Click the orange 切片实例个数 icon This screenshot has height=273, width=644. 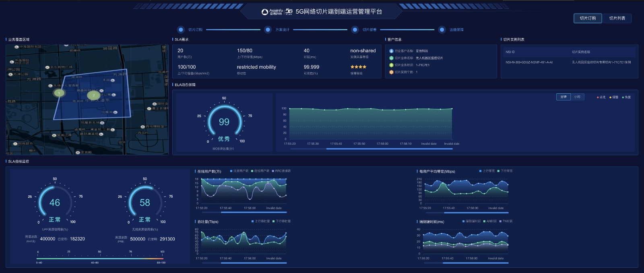(391, 72)
